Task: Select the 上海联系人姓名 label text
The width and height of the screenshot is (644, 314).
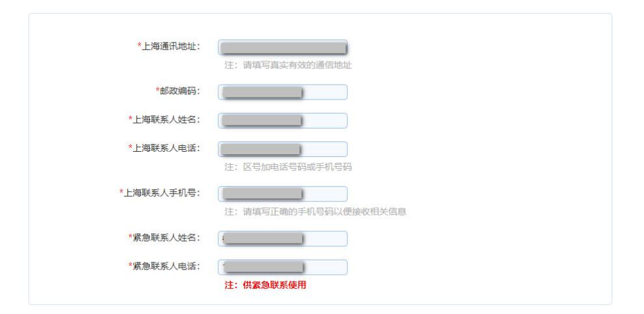Action: pyautogui.click(x=165, y=120)
